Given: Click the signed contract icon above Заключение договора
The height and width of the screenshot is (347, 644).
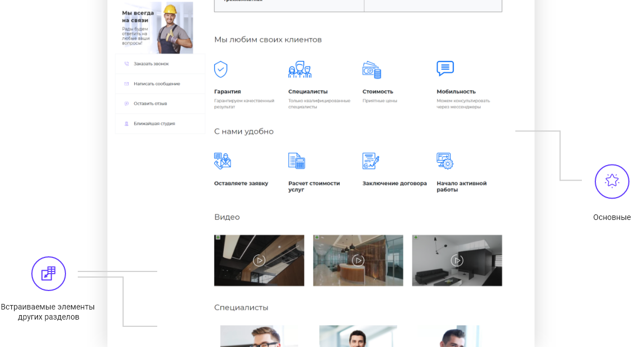Looking at the screenshot, I should tap(371, 161).
